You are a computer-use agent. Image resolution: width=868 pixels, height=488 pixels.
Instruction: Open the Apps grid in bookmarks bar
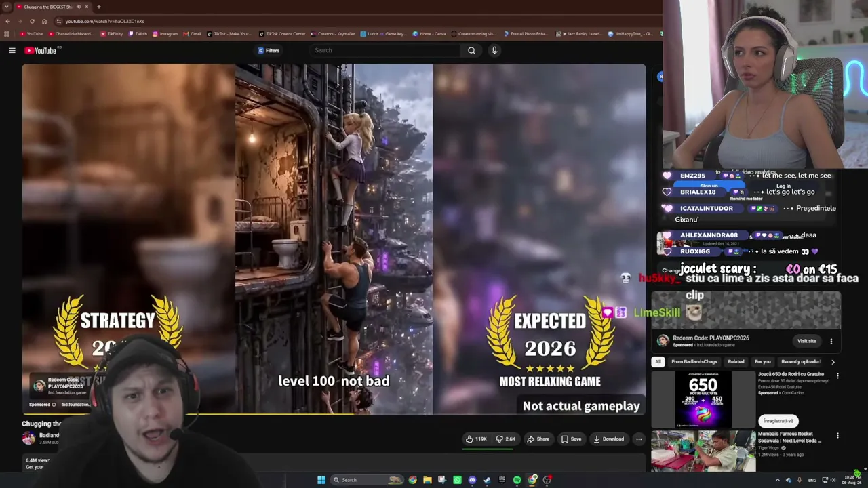(7, 33)
